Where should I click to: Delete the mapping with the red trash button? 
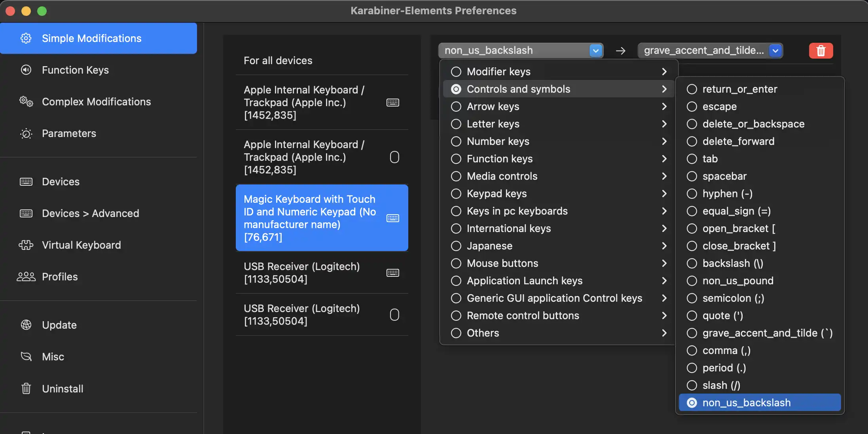pos(821,50)
